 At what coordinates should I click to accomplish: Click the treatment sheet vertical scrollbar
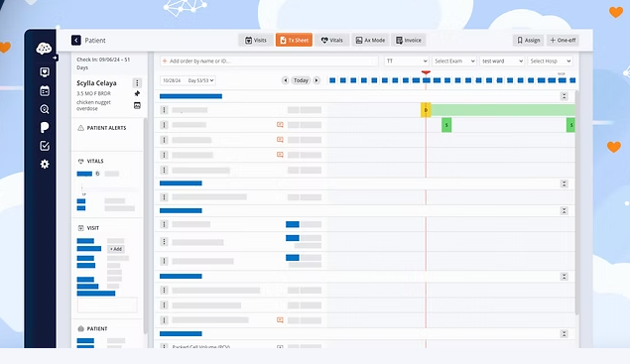click(x=577, y=203)
